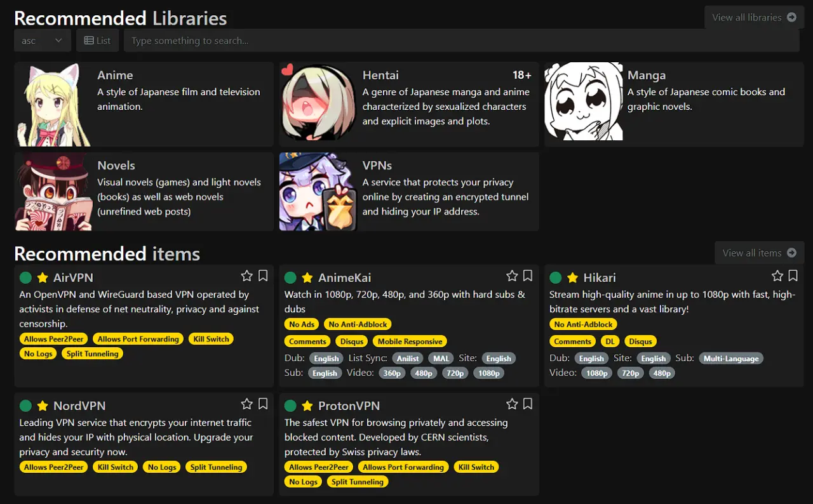Click NordVPN's Allows Peer2Peer tag
The height and width of the screenshot is (504, 813).
[54, 467]
